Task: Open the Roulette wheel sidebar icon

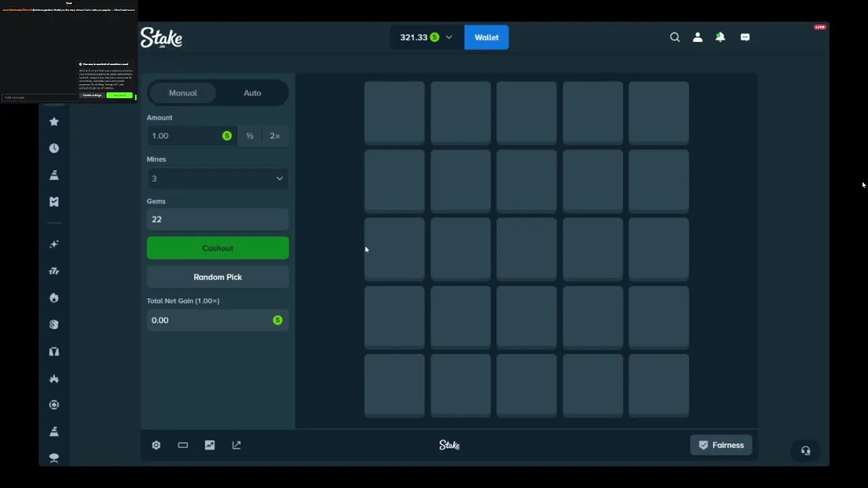Action: click(54, 405)
